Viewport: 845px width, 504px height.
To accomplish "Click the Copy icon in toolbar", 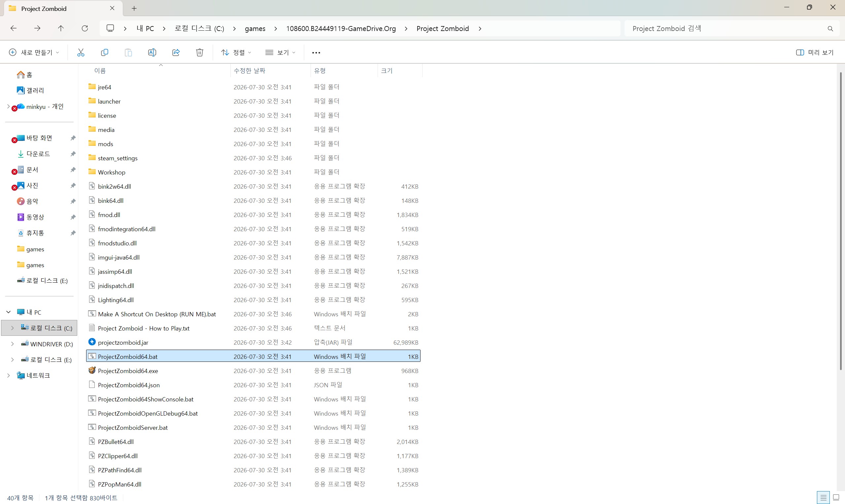I will click(105, 52).
